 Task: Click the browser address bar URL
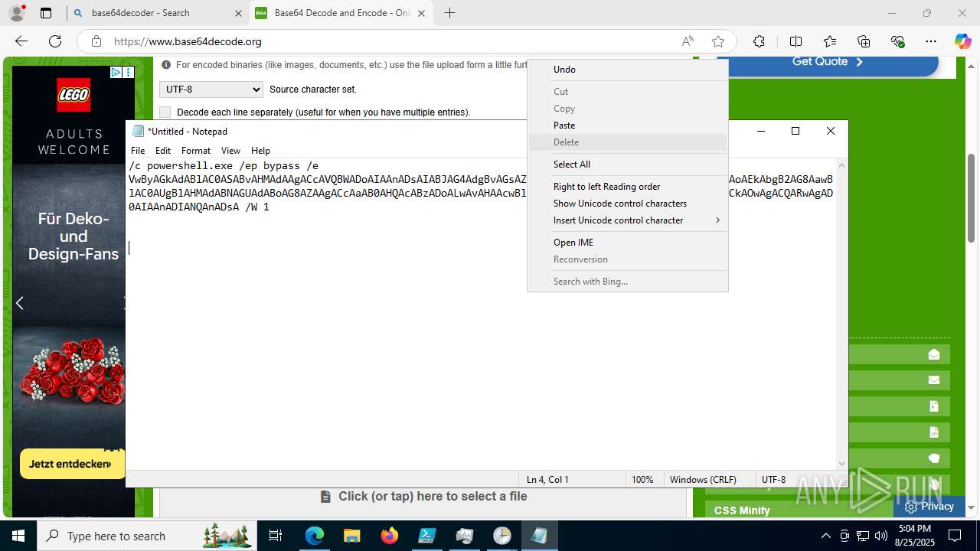(x=188, y=41)
